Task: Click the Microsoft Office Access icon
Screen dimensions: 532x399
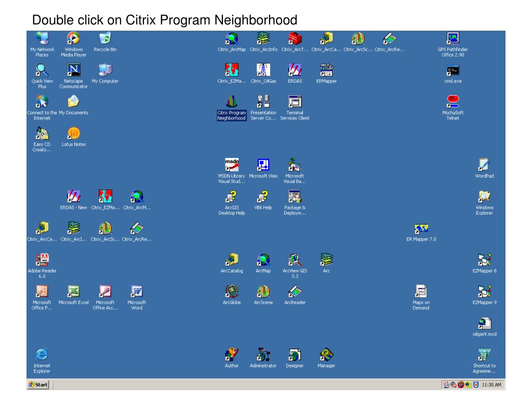Action: click(105, 291)
